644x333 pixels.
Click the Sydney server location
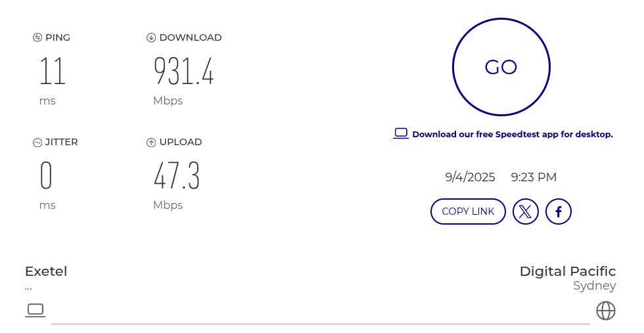594,286
